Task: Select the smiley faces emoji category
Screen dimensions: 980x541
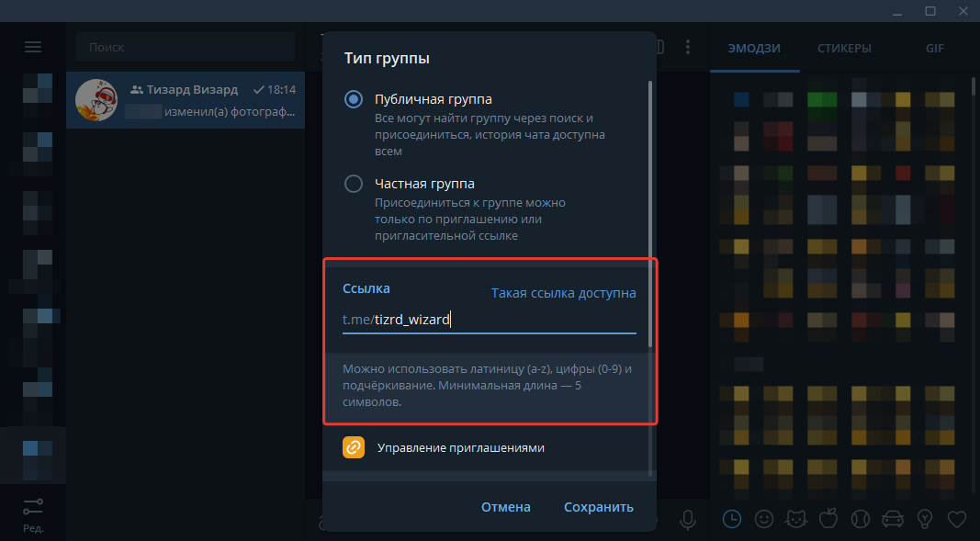Action: coord(764,519)
